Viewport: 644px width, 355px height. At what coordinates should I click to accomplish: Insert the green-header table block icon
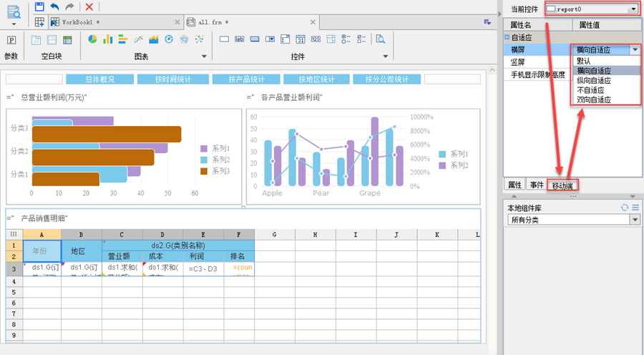coord(67,39)
